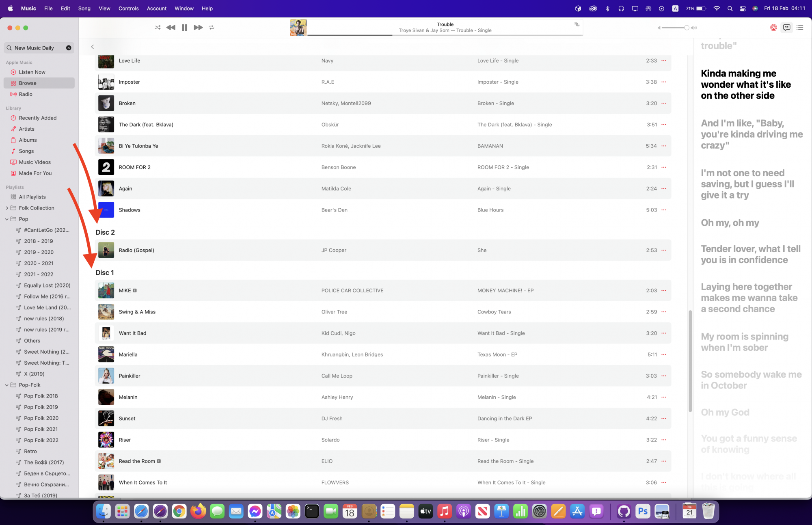Click album Dancing in the Dark EP

505,419
